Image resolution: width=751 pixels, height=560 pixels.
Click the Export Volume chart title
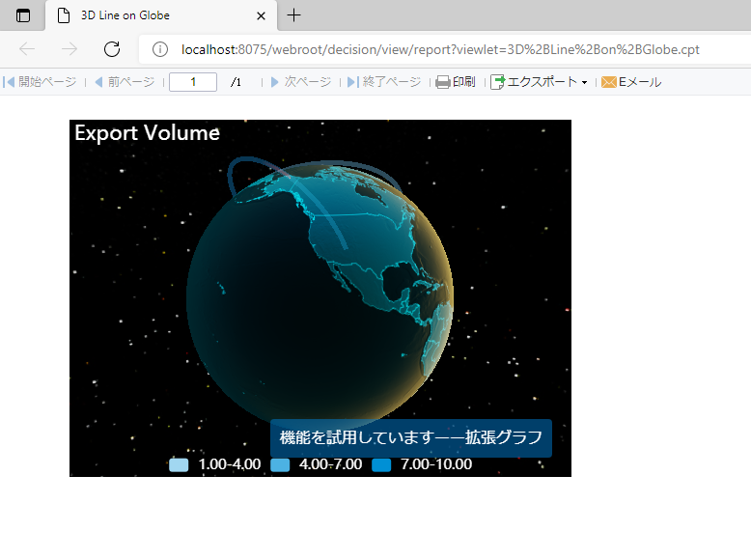click(147, 132)
